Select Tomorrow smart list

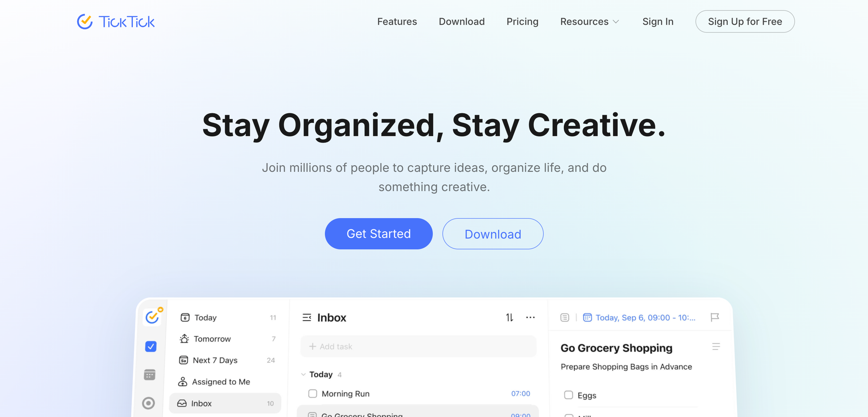[x=227, y=339]
